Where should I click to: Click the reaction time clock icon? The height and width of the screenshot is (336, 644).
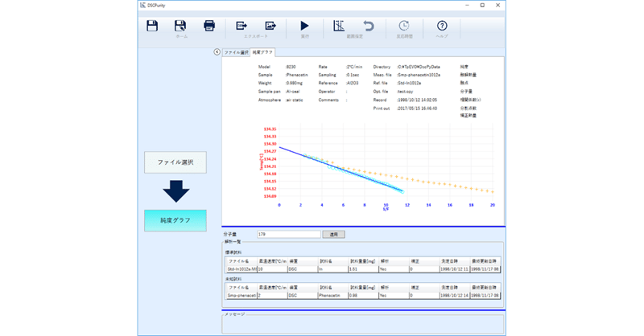pos(404,26)
